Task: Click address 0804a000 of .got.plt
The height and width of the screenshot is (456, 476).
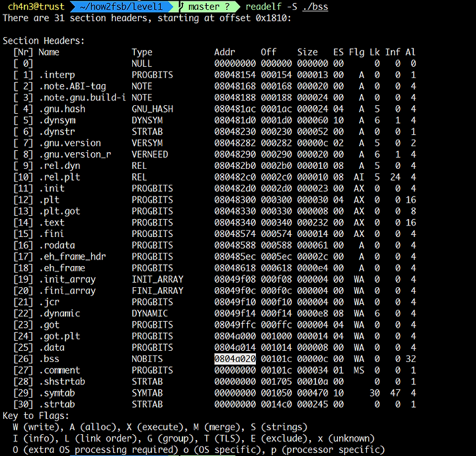Action: (235, 336)
